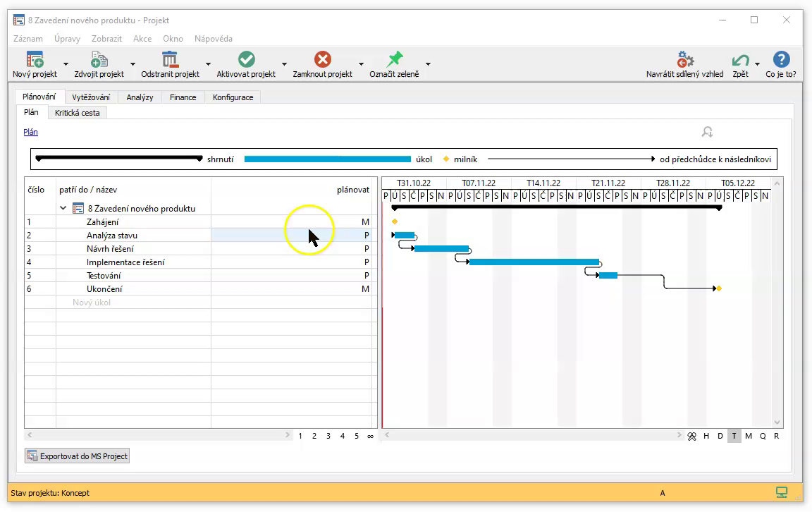The height and width of the screenshot is (512, 812).
Task: Click the Zamknout projekt red X icon
Action: [x=322, y=60]
